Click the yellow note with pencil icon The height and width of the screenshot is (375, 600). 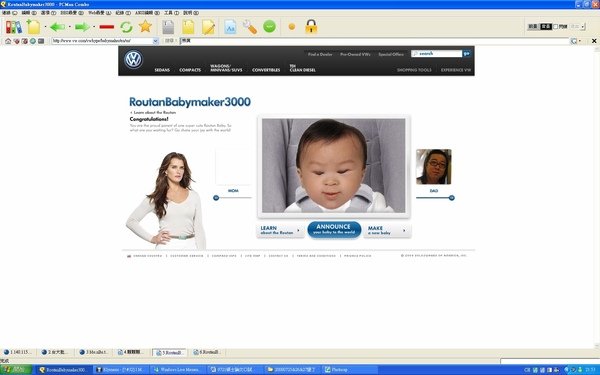209,27
